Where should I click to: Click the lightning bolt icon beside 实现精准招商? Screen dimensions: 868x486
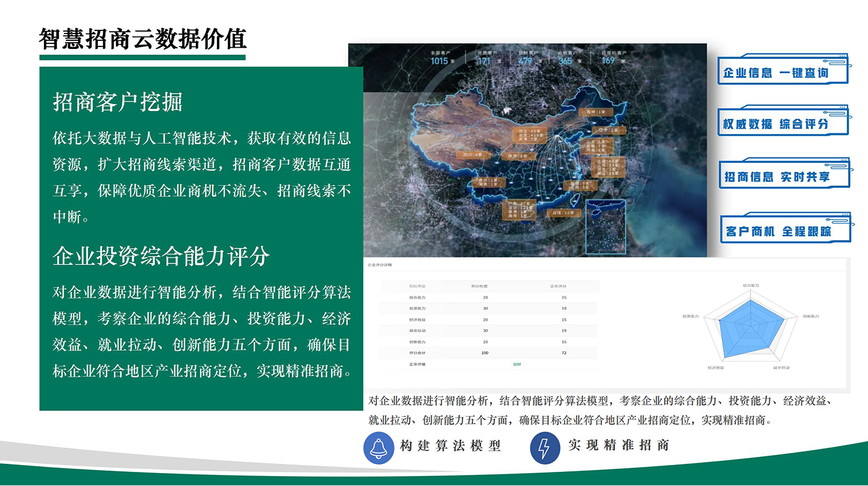point(546,448)
